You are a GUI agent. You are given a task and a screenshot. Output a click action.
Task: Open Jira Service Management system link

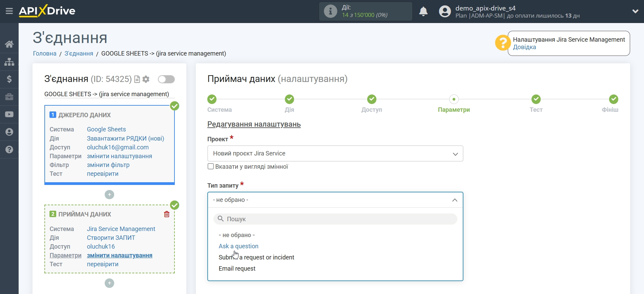[121, 229]
